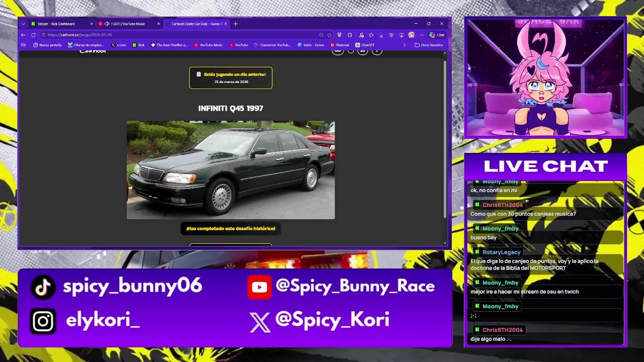Click the TikTok logo in overlay

(43, 287)
